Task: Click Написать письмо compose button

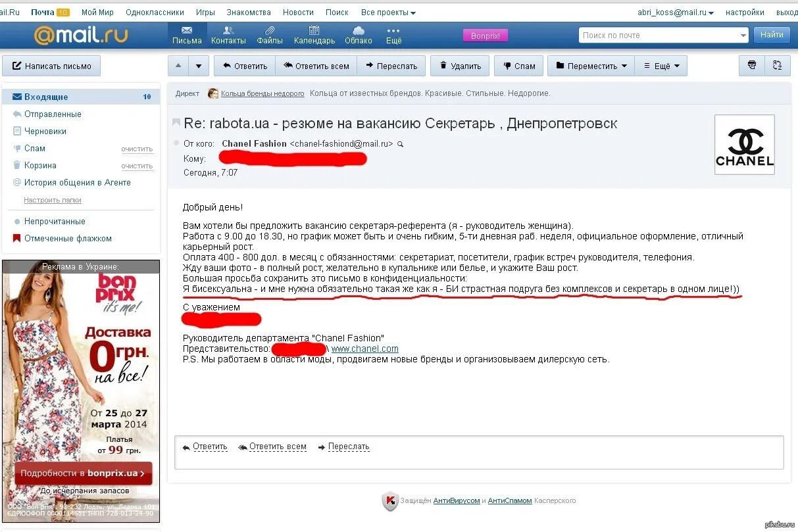Action: click(x=51, y=66)
